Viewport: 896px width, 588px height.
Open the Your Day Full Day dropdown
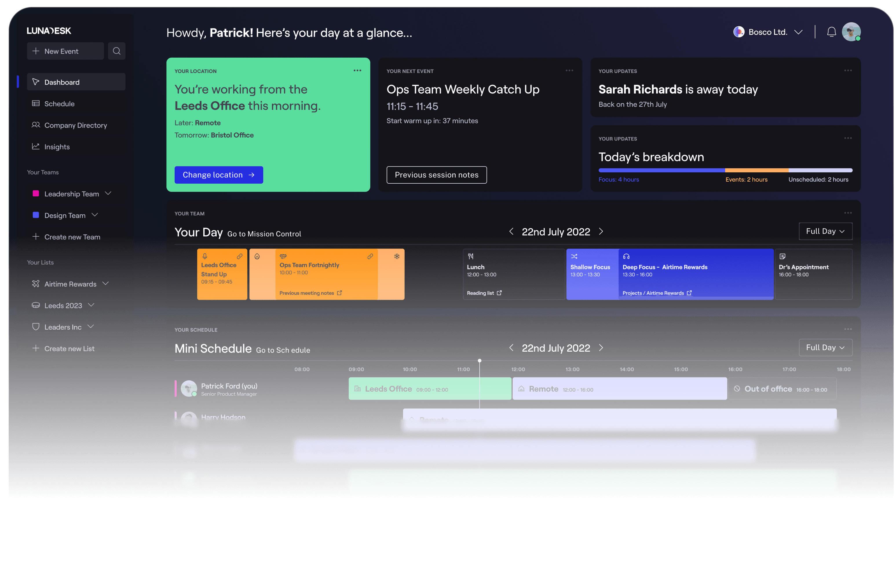826,231
